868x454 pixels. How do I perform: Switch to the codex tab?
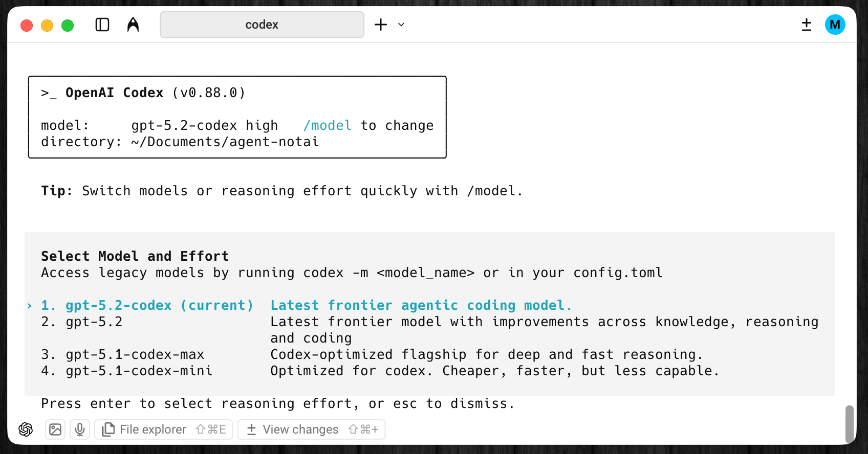262,25
